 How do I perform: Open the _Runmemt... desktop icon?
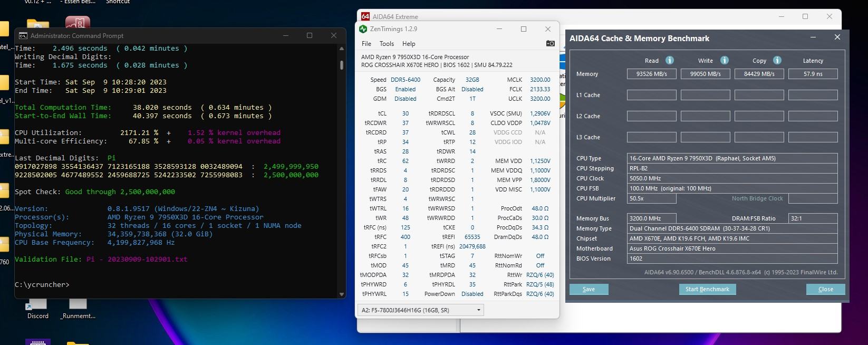click(78, 309)
